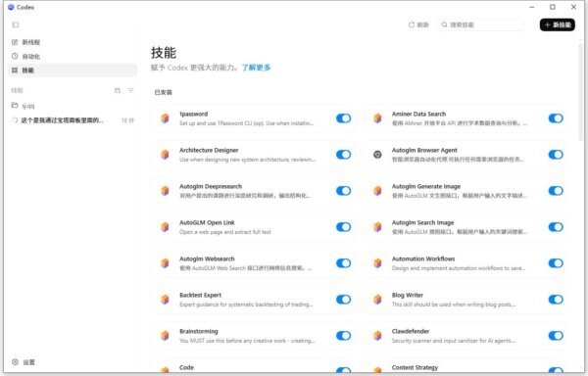Open the New Thread item in sidebar
Screen dimensions: 588x376
pyautogui.click(x=73, y=42)
